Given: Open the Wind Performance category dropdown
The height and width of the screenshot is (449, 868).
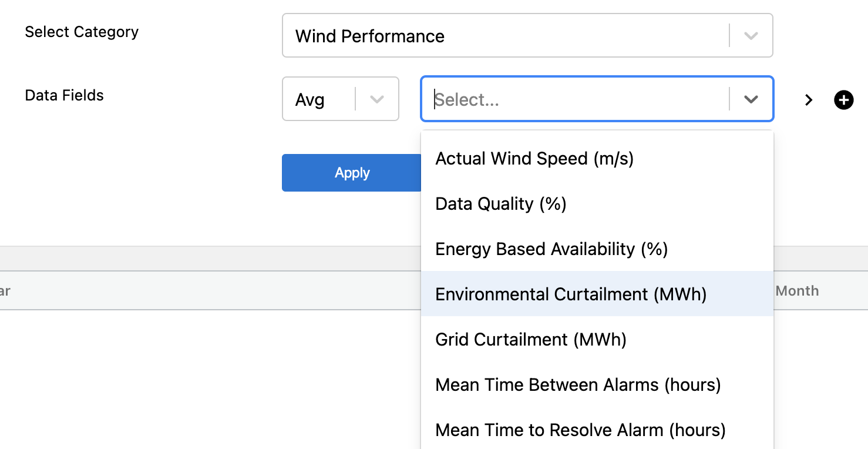Looking at the screenshot, I should (505, 36).
